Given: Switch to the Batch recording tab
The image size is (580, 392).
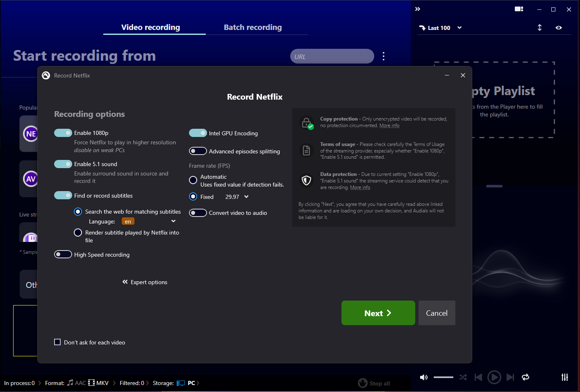Looking at the screenshot, I should [x=253, y=27].
